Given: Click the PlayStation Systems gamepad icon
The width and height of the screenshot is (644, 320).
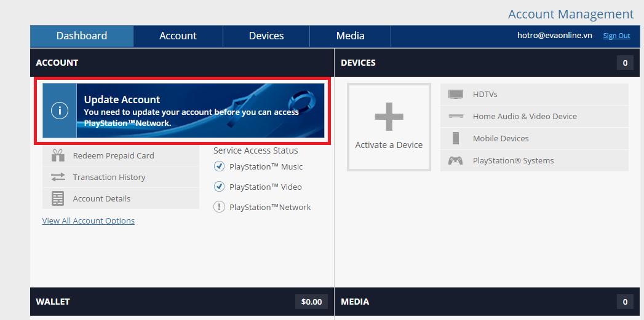Looking at the screenshot, I should click(x=456, y=160).
